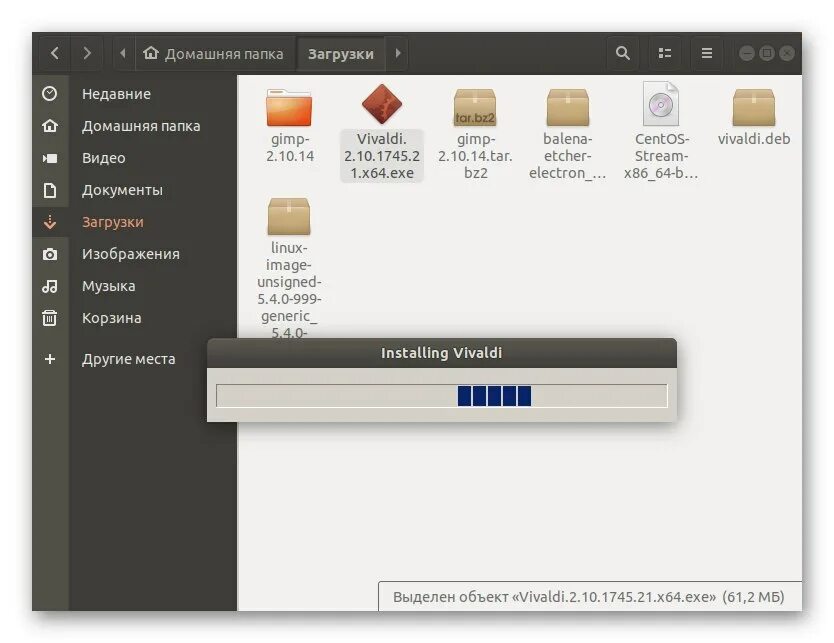The width and height of the screenshot is (834, 643).
Task: Click the selected-object status bar text
Action: (589, 597)
